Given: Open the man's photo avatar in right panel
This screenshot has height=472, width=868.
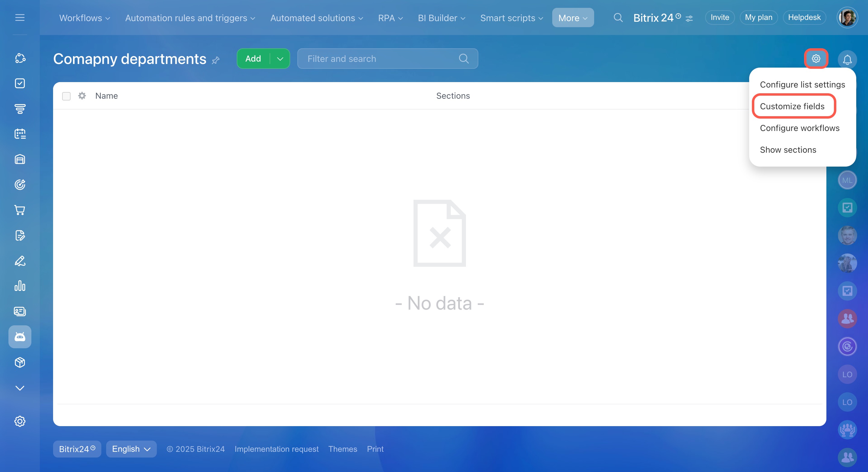Looking at the screenshot, I should (847, 235).
